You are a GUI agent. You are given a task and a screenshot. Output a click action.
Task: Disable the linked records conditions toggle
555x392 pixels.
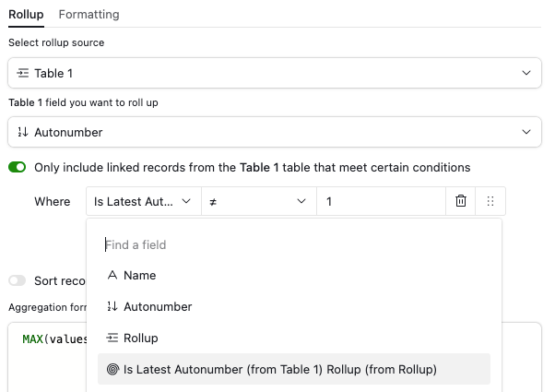tap(17, 167)
